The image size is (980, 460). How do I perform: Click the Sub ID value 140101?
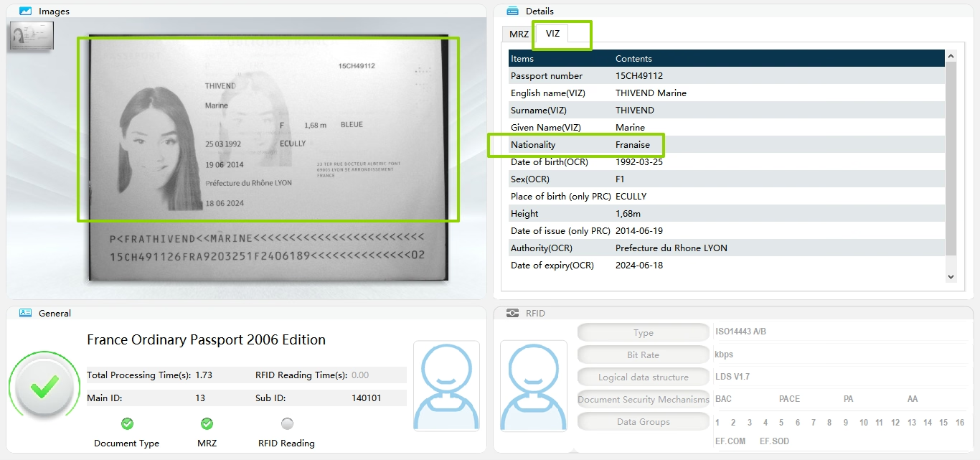[367, 398]
